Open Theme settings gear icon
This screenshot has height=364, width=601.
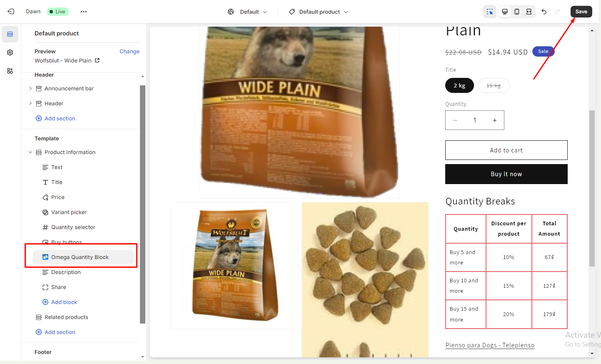tap(10, 52)
